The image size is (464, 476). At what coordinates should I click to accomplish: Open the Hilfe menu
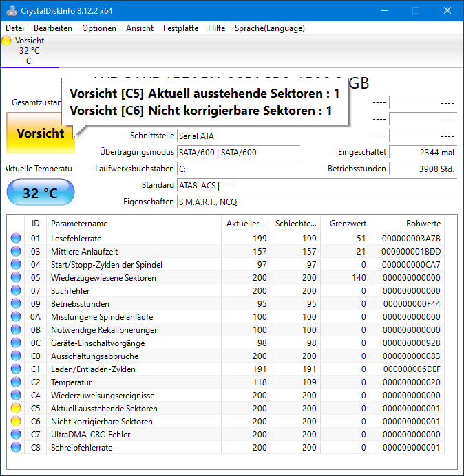[216, 28]
